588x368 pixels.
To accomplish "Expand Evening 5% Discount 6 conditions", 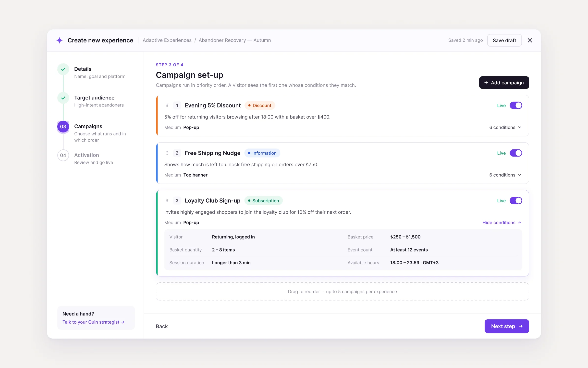I will point(505,127).
